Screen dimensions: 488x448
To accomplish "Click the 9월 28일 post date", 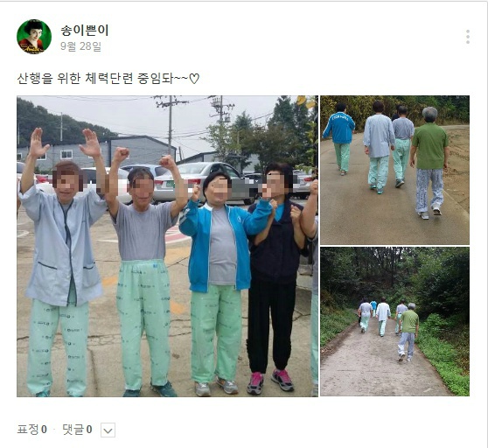I will 81,46.
